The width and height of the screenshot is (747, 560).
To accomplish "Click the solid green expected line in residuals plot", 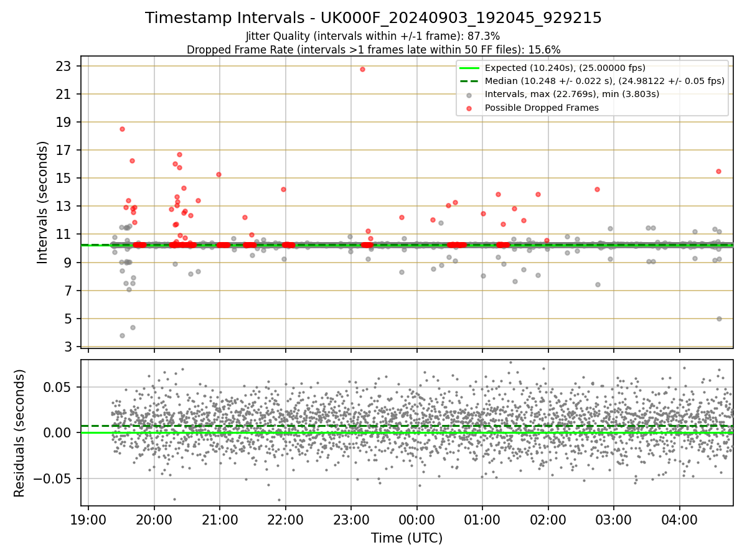I will pyautogui.click(x=406, y=432).
